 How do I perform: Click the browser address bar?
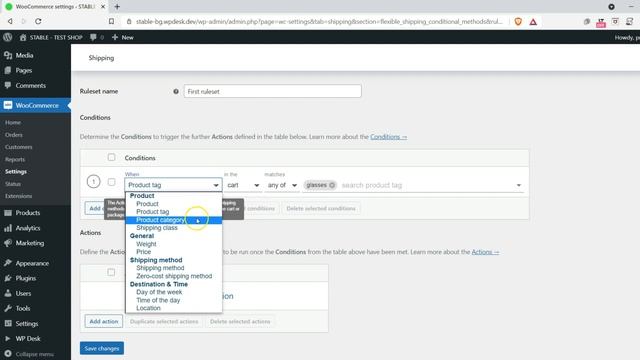point(318,21)
